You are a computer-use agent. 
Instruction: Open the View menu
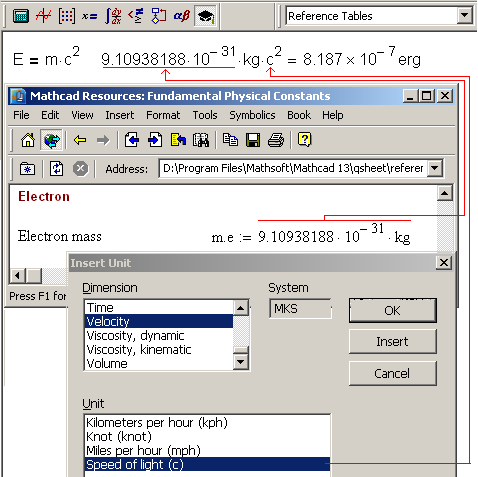(x=82, y=115)
